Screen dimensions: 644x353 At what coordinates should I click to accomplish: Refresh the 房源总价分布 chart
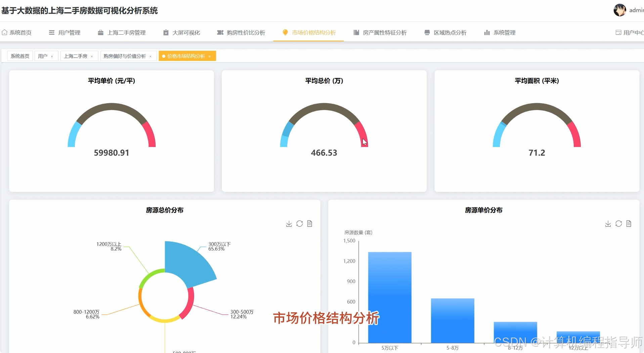tap(299, 223)
